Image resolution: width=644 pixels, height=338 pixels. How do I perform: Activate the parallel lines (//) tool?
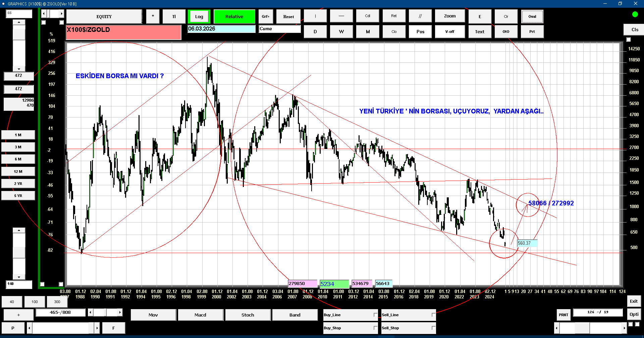point(420,16)
